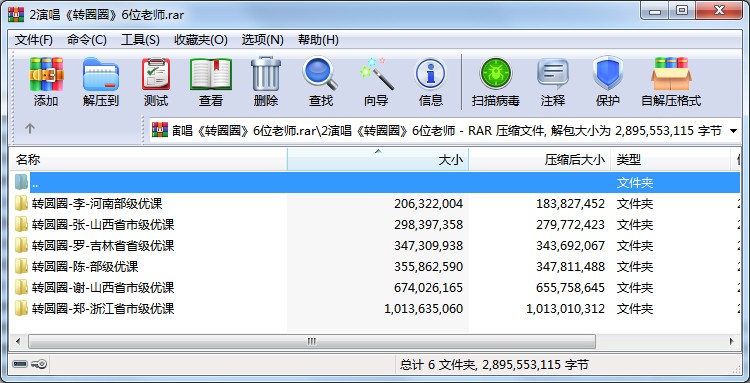Create 自解压格式 self-extracting archive
Viewport: 750px width, 383px height.
click(671, 82)
